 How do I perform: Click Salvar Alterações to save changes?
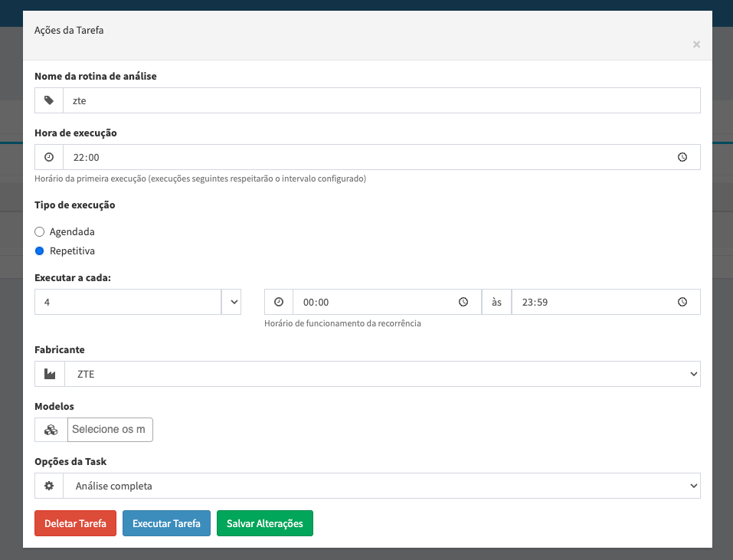point(265,523)
